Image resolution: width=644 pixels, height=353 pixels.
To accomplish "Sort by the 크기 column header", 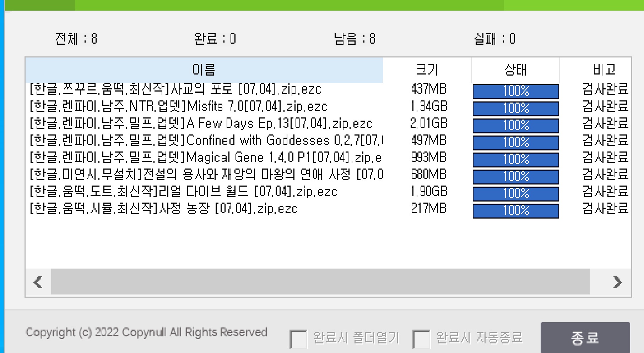I will [x=427, y=70].
